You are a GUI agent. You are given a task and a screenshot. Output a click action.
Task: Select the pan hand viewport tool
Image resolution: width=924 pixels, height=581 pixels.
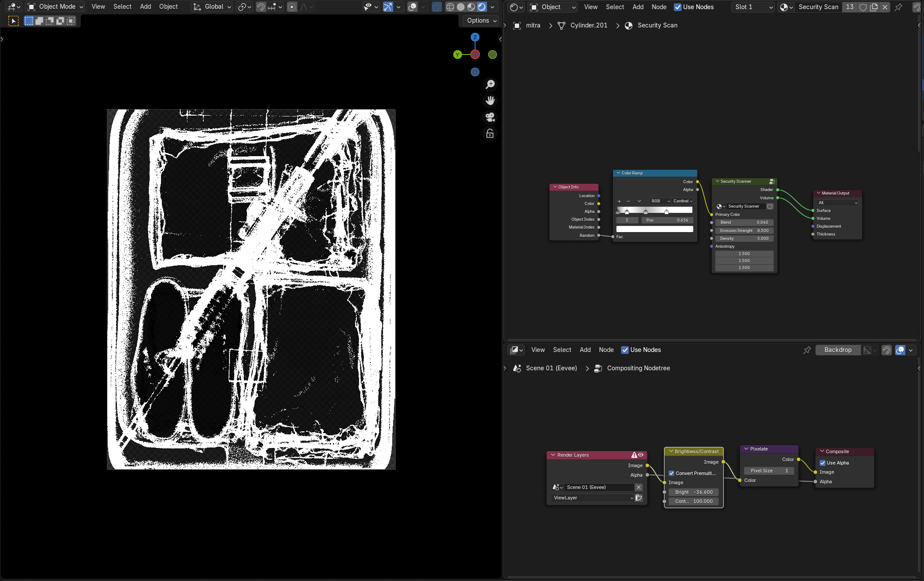coord(490,101)
